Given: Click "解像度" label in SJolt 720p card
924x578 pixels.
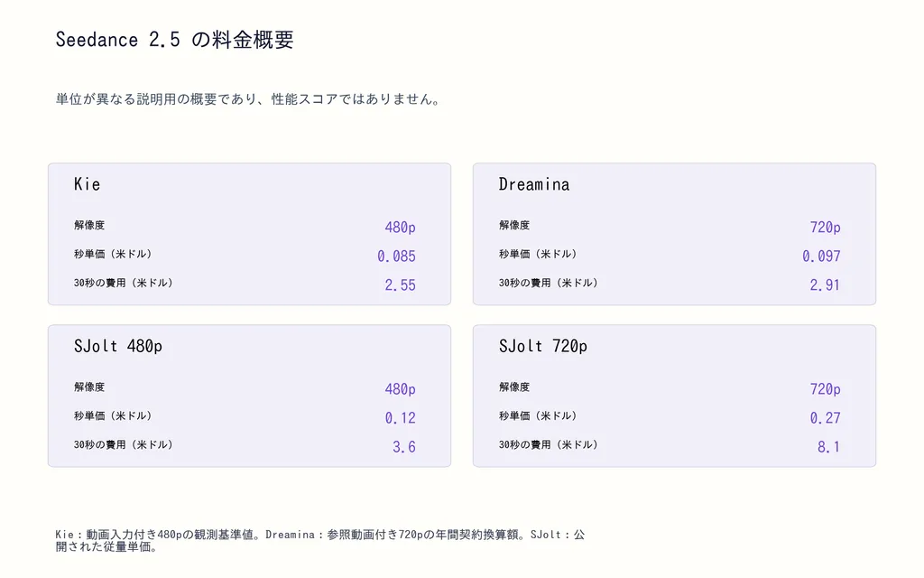Looking at the screenshot, I should [513, 387].
